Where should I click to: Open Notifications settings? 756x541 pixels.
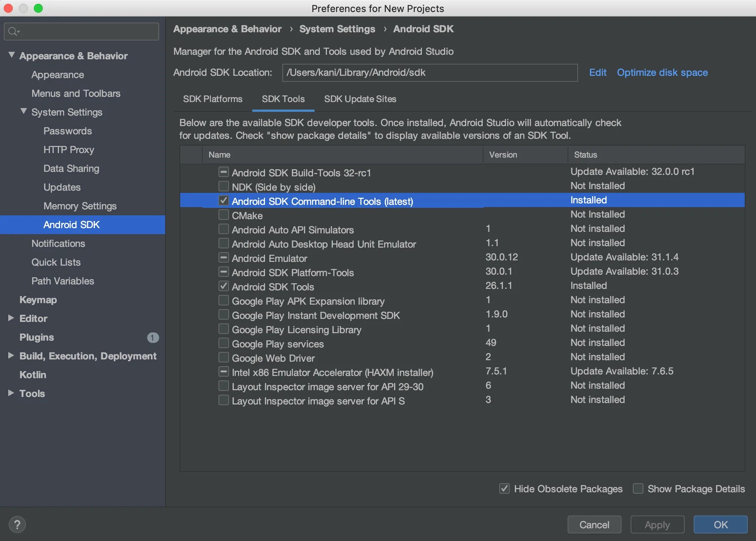pos(58,243)
